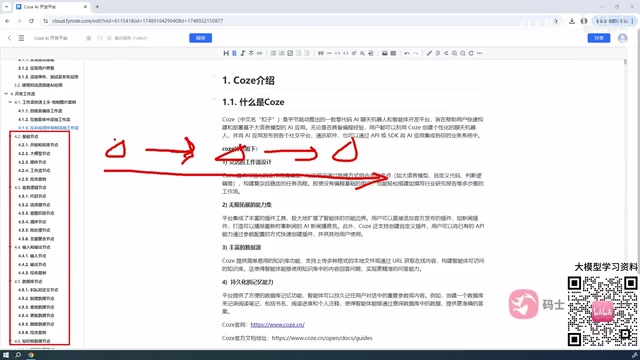
Task: Insert an ordered numbered list
Action: 282,53
